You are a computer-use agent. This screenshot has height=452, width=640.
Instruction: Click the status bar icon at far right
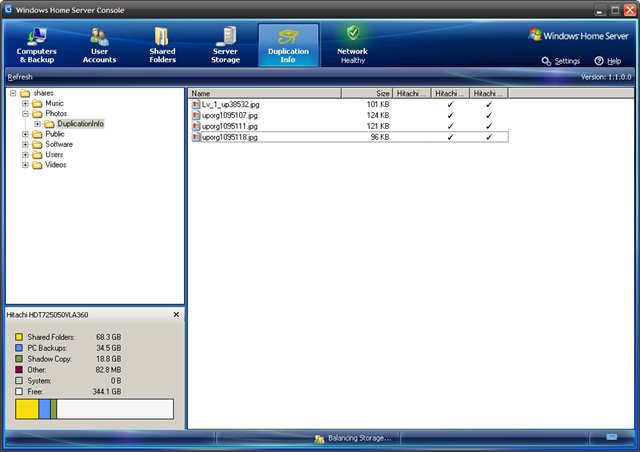(x=611, y=437)
